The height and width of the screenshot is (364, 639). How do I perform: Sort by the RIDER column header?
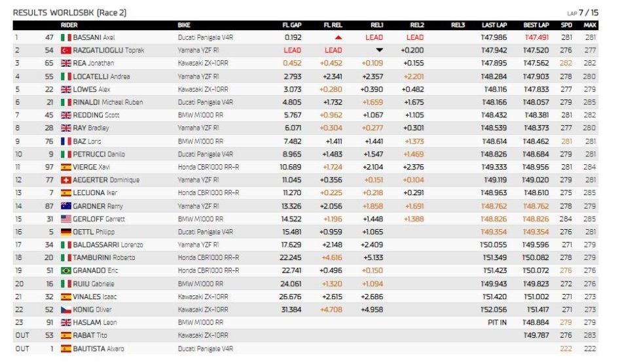point(69,26)
